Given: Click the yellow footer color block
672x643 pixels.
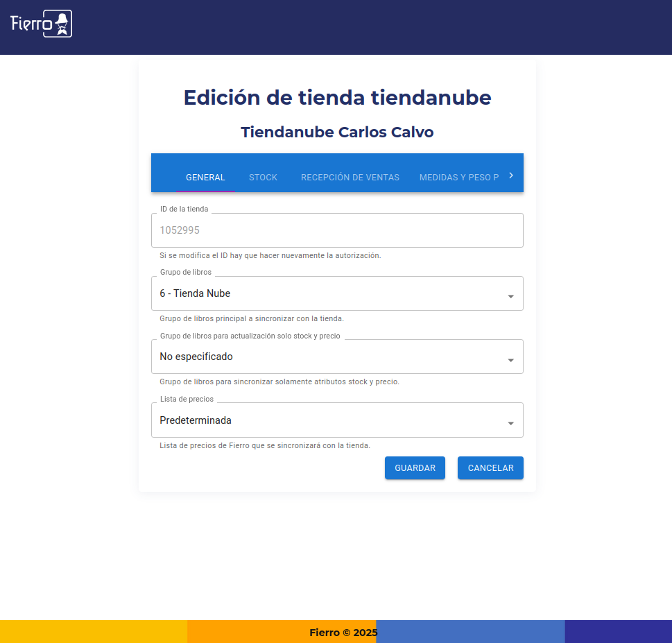Looking at the screenshot, I should tap(93, 631).
